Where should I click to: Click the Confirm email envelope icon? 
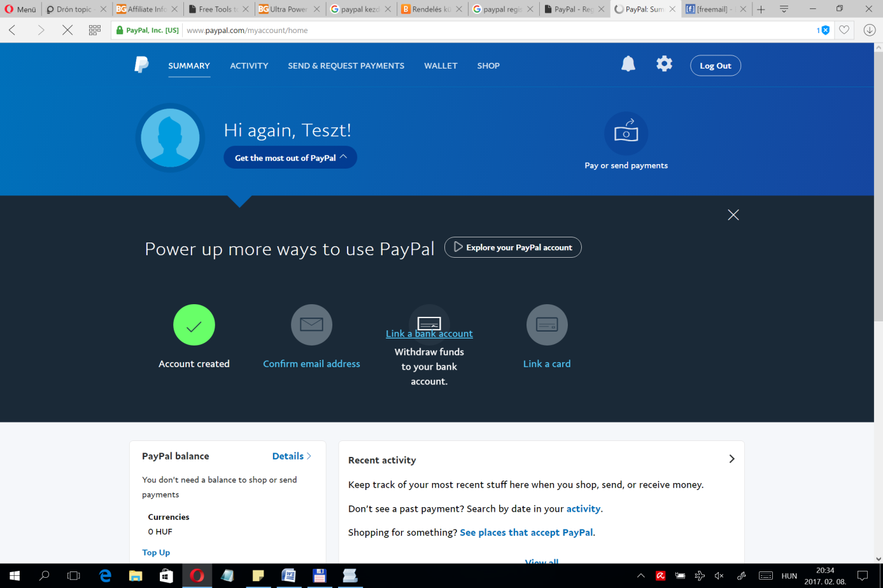click(311, 325)
